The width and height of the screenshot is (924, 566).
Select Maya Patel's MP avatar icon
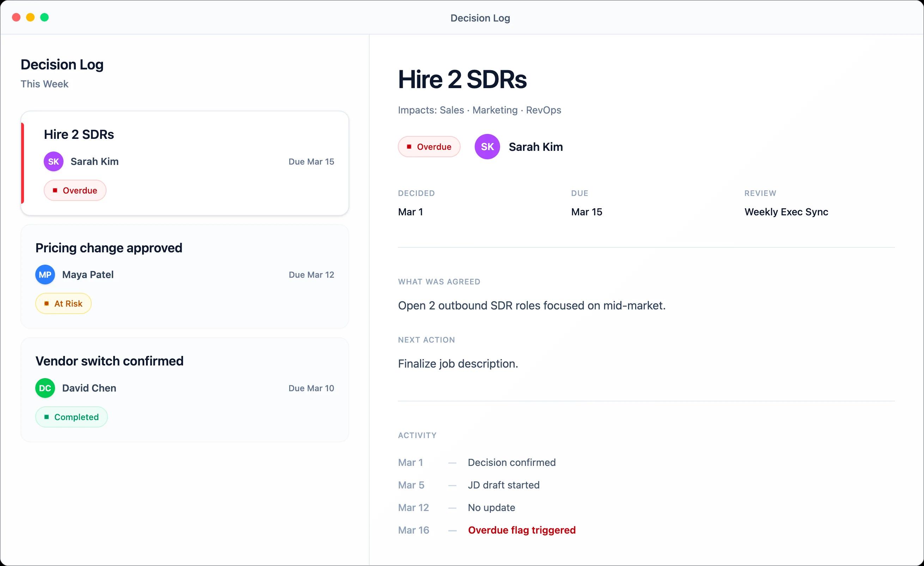(45, 275)
